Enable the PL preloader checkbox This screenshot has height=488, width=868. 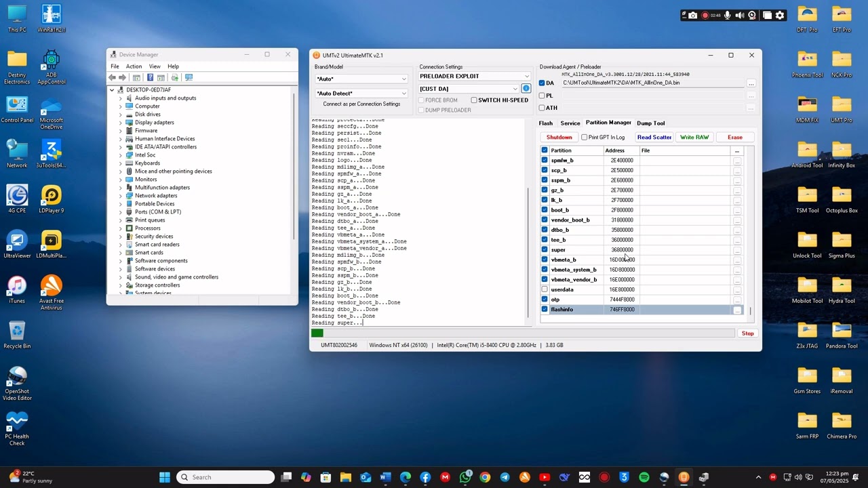point(542,96)
